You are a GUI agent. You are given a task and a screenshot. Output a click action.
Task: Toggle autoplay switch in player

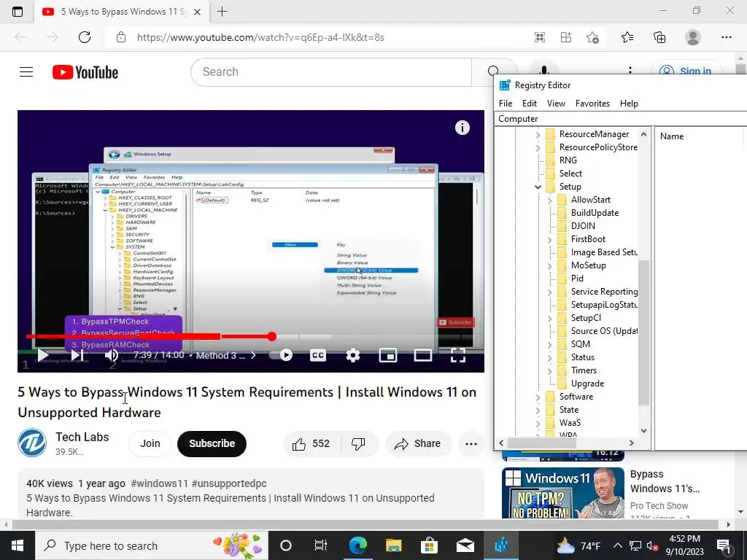pos(281,355)
